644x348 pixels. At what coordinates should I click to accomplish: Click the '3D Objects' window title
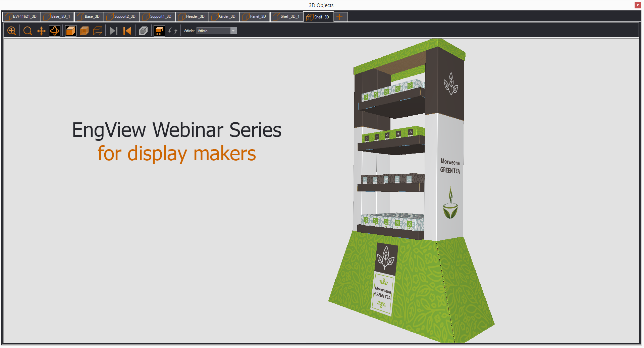tap(321, 5)
